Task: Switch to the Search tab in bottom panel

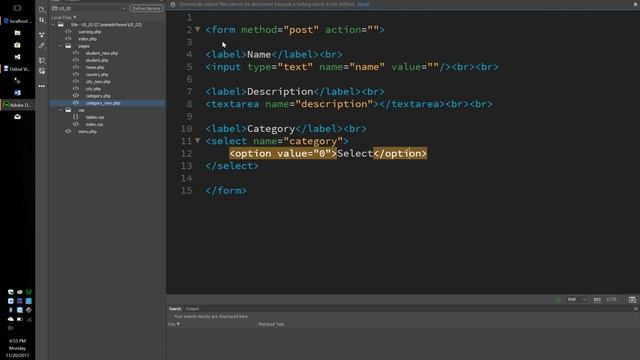Action: click(175, 309)
